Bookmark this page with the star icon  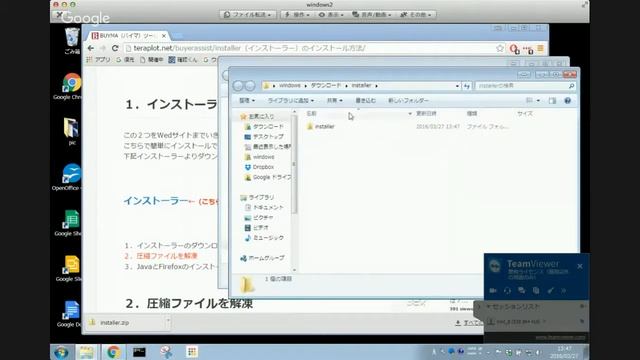[x=500, y=48]
